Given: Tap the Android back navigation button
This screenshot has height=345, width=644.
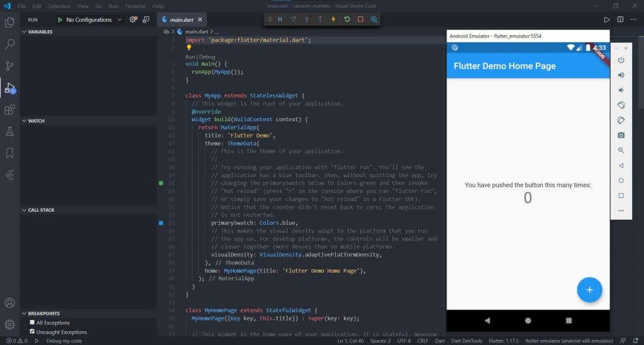Looking at the screenshot, I should (x=487, y=320).
